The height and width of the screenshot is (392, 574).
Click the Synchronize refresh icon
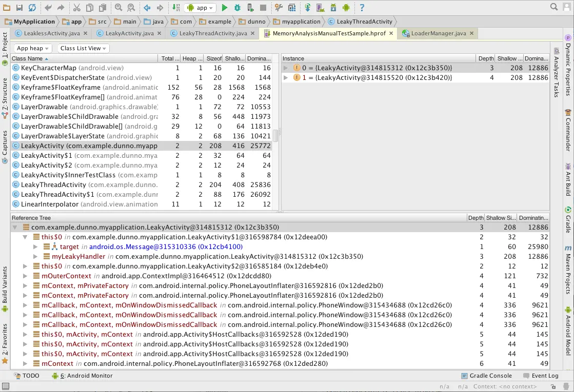tap(32, 8)
